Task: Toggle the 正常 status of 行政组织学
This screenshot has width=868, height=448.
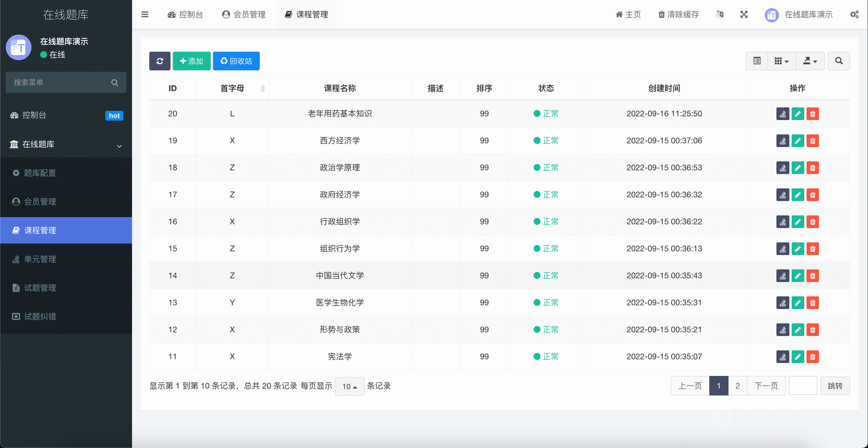Action: [x=546, y=222]
